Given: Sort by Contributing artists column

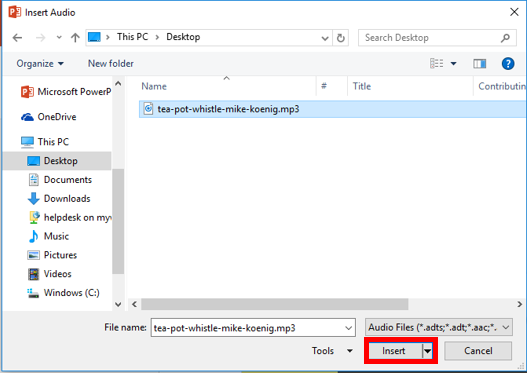Looking at the screenshot, I should (501, 86).
